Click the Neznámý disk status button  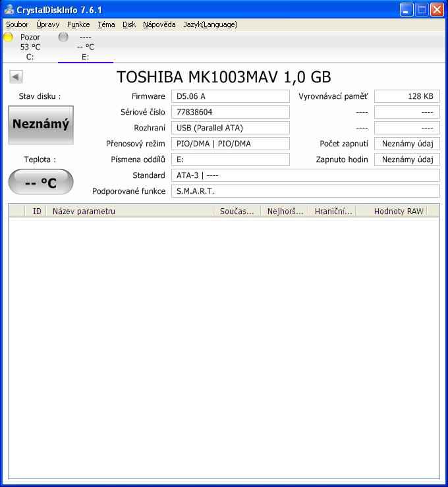(x=41, y=125)
